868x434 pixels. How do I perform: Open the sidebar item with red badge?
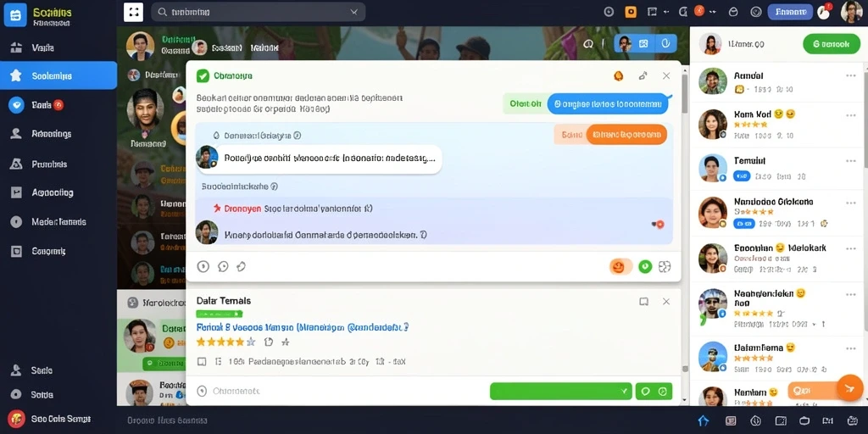point(58,104)
